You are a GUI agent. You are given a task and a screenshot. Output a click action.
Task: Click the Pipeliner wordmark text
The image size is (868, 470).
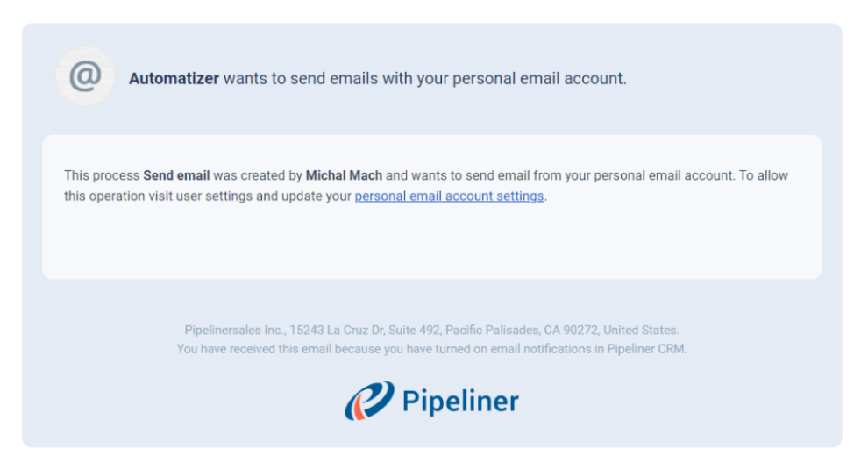pyautogui.click(x=459, y=402)
